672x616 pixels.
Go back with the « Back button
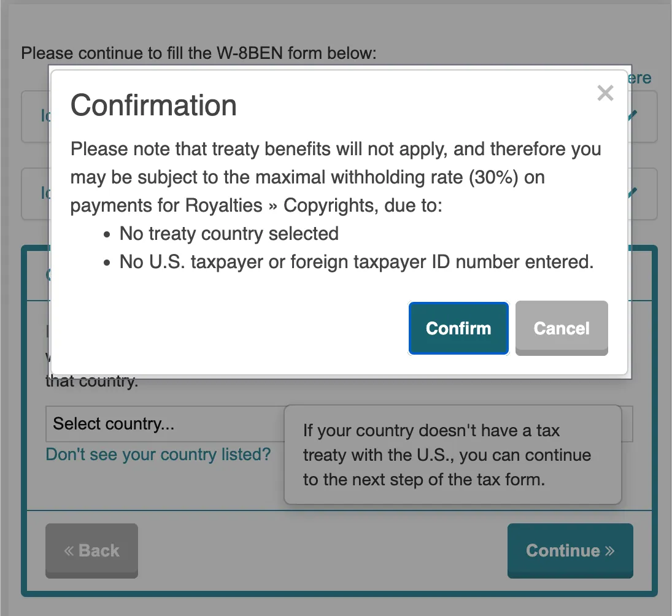point(91,550)
